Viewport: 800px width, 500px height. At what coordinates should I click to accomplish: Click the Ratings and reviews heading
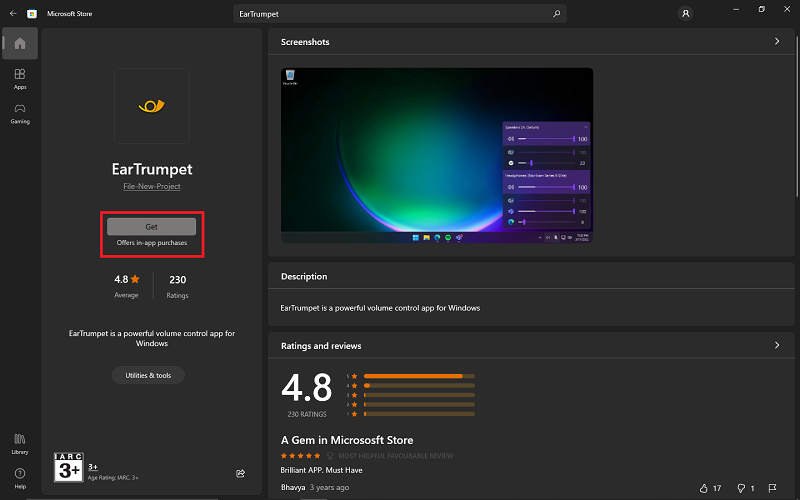321,346
